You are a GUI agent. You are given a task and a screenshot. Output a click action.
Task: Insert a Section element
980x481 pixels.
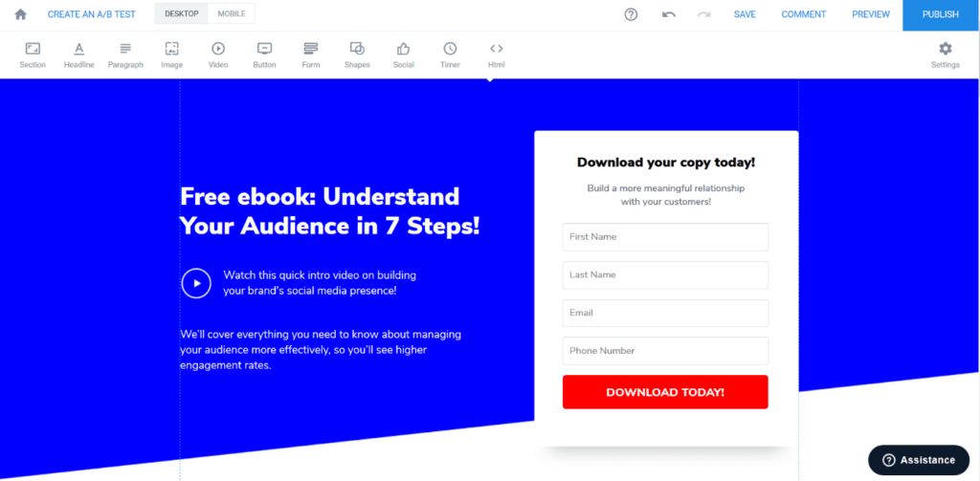coord(33,55)
